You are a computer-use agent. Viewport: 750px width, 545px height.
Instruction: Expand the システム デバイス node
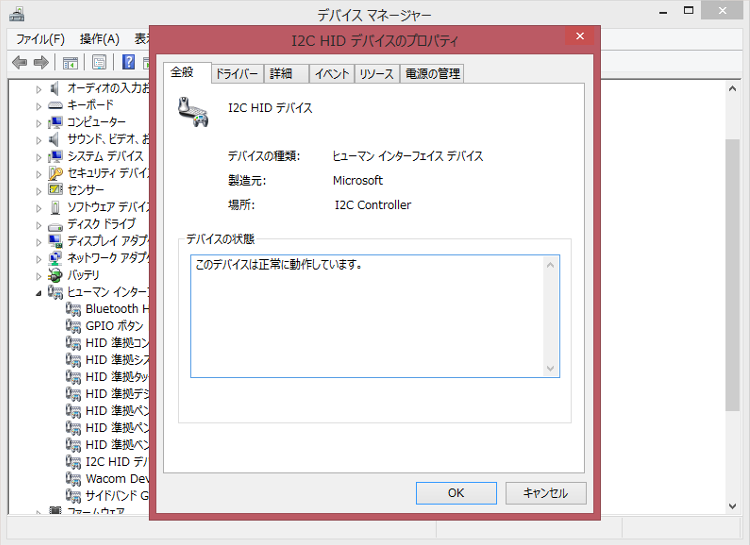click(x=39, y=157)
